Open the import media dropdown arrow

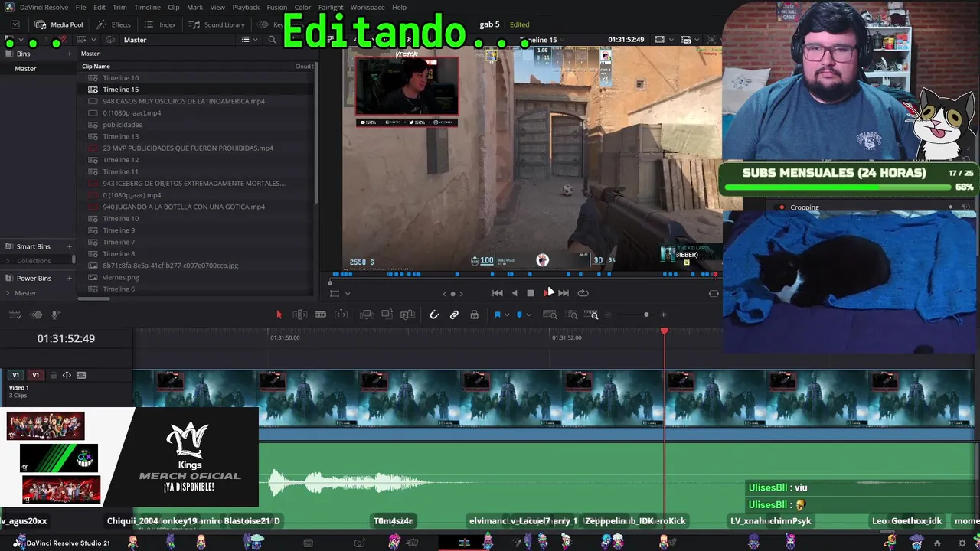(93, 40)
